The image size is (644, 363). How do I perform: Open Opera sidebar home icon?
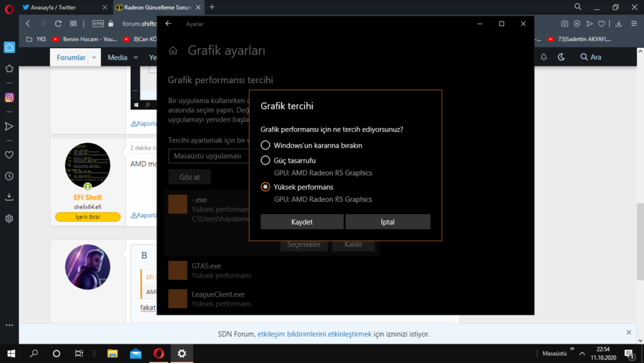[x=9, y=47]
